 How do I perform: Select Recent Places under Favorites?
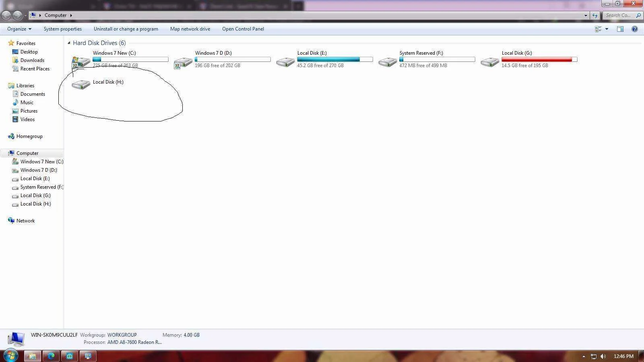click(x=35, y=69)
